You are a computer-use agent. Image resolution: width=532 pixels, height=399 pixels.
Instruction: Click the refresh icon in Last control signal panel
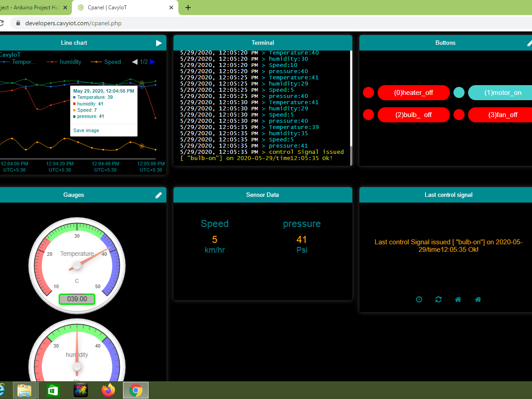438,299
